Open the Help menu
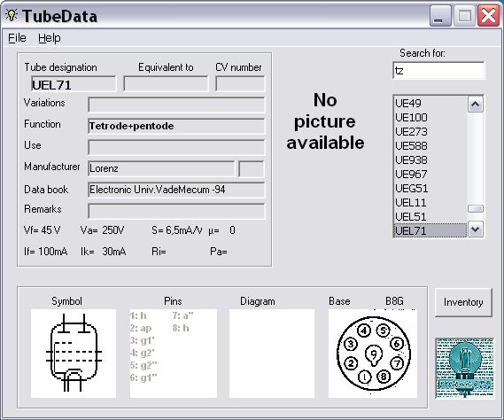 (50, 38)
